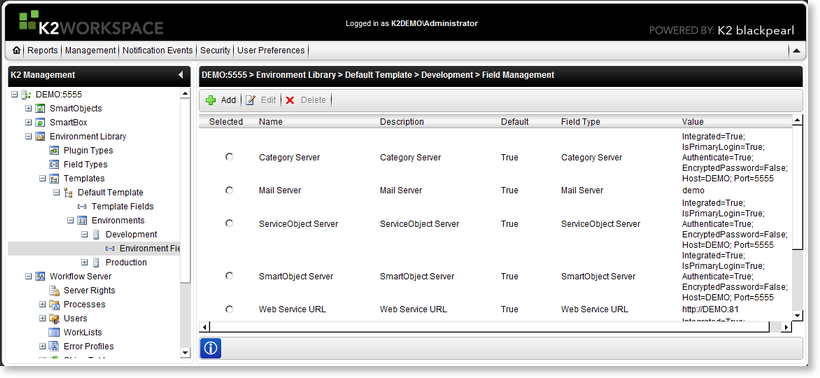Click the Default column header

(515, 122)
